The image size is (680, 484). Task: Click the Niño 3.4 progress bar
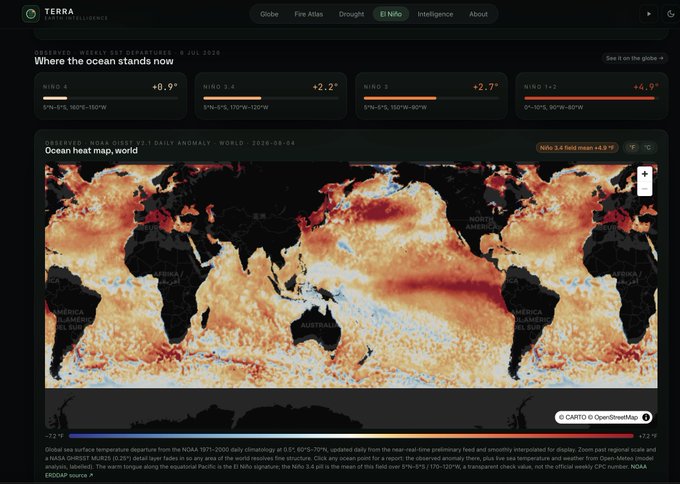271,98
